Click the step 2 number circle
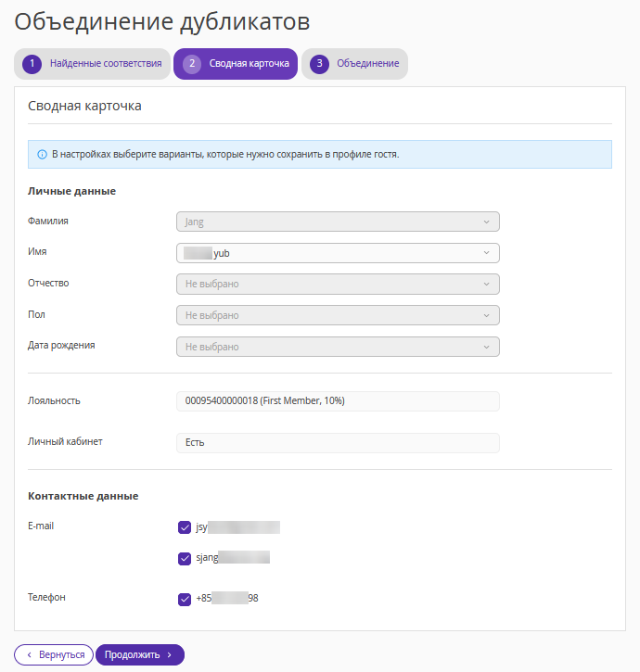The width and height of the screenshot is (640, 672). pyautogui.click(x=193, y=64)
